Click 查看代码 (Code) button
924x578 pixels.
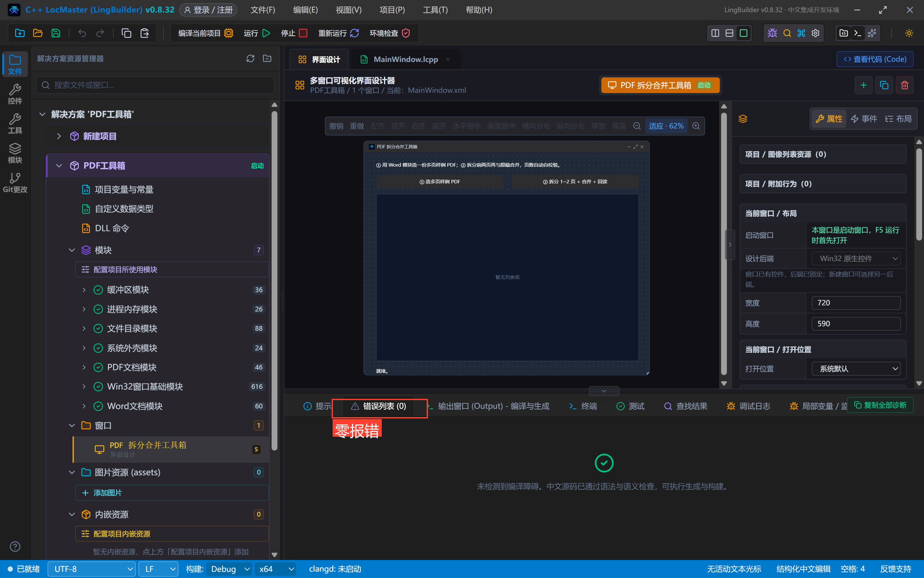click(x=875, y=59)
